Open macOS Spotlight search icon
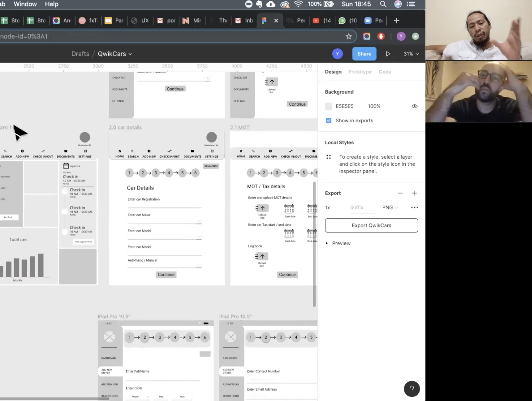The width and height of the screenshot is (532, 401). tap(383, 4)
